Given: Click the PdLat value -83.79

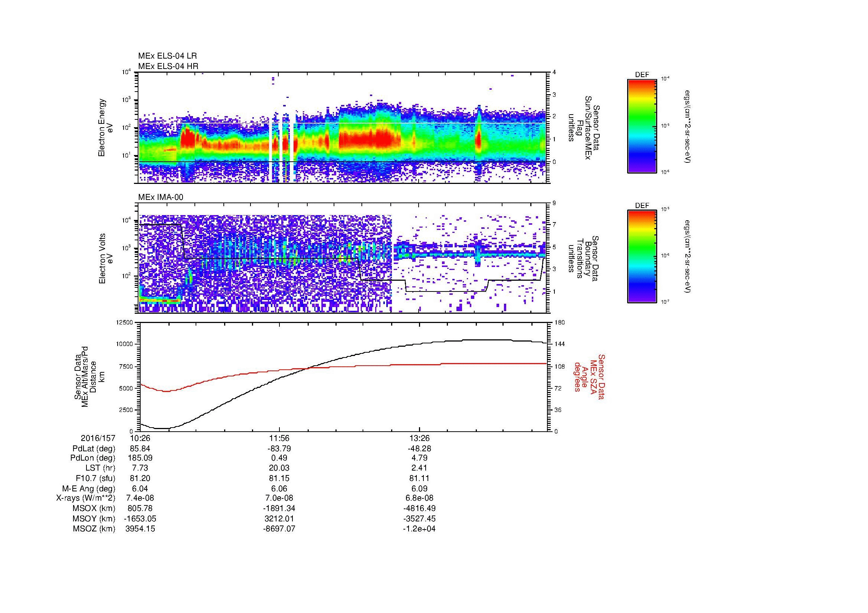Looking at the screenshot, I should coord(279,449).
